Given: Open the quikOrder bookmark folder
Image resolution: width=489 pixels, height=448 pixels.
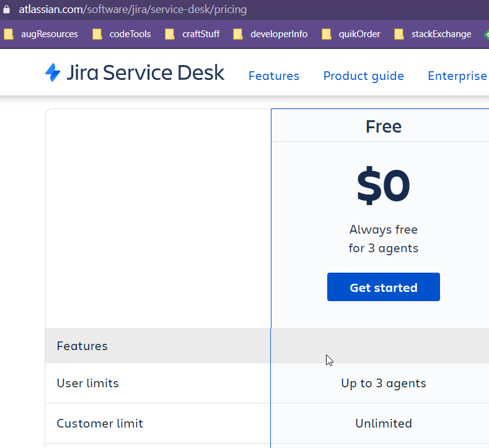Looking at the screenshot, I should point(351,34).
